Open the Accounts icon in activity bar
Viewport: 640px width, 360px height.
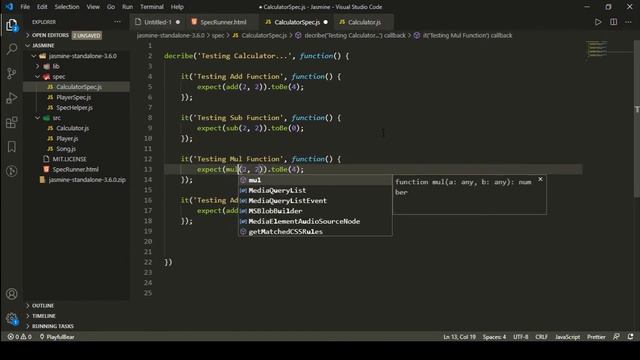pyautogui.click(x=11, y=293)
